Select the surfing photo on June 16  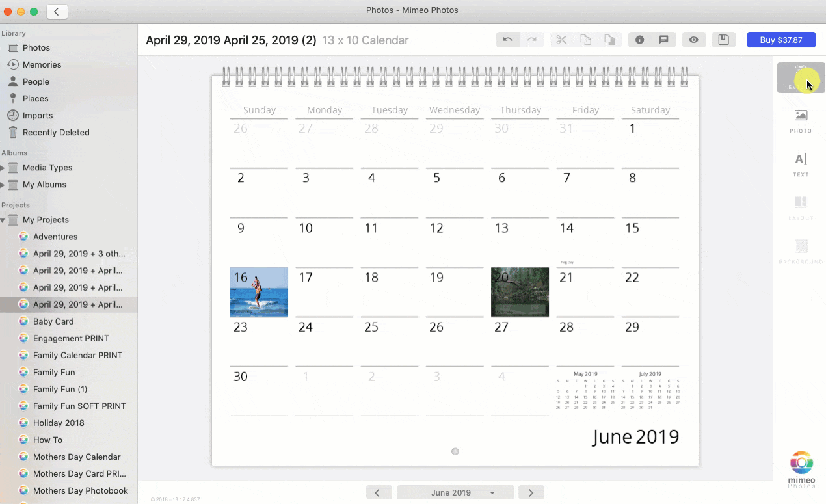point(259,291)
